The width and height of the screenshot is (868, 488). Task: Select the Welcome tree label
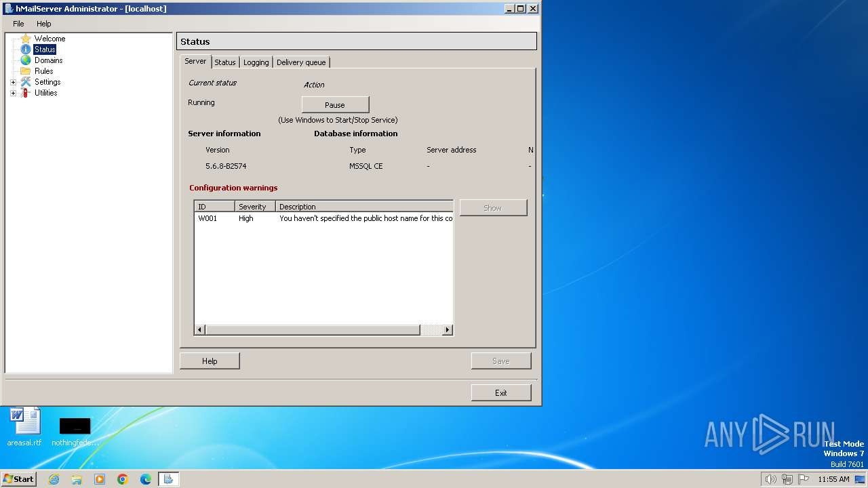pos(50,39)
